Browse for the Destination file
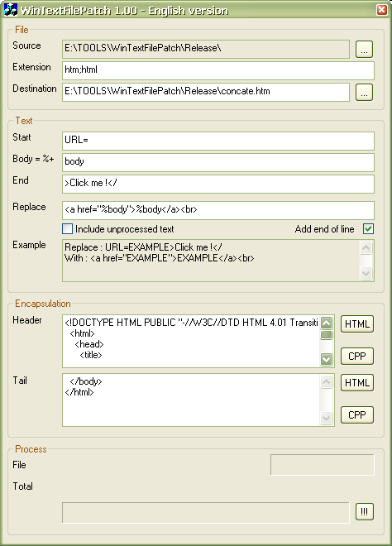Image resolution: width=392 pixels, height=546 pixels. (364, 93)
